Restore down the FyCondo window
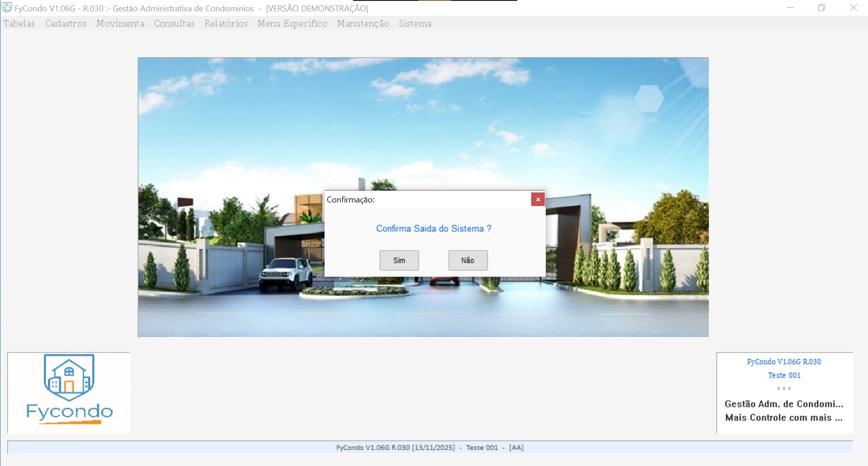Screen dimensions: 868x466 coord(821,8)
